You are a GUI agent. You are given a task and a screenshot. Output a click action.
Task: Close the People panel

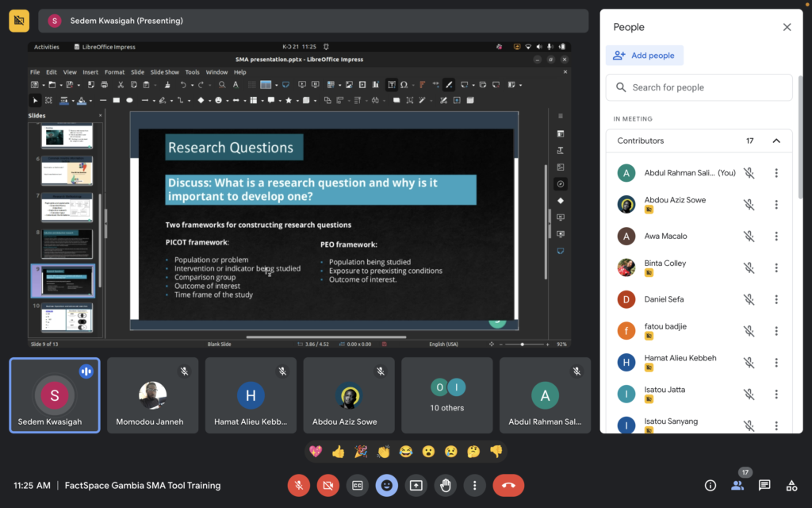(787, 27)
